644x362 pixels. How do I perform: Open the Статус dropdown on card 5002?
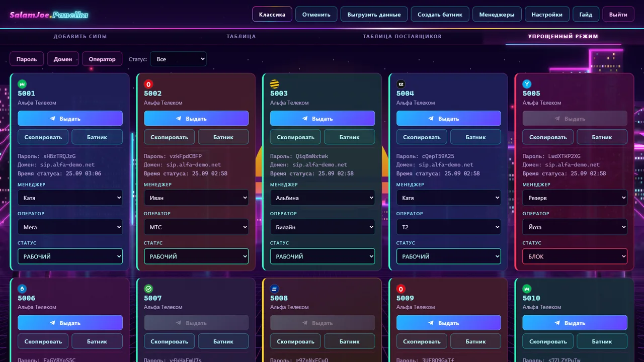pyautogui.click(x=196, y=256)
